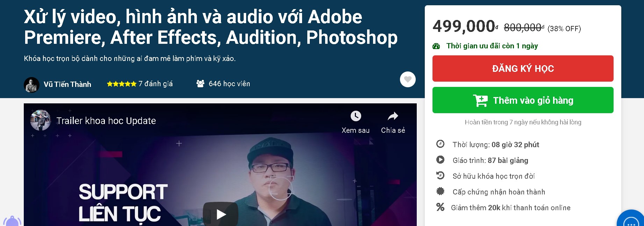
Task: Click the course subtitle Khóa học trọn bộ
Action: [x=130, y=59]
